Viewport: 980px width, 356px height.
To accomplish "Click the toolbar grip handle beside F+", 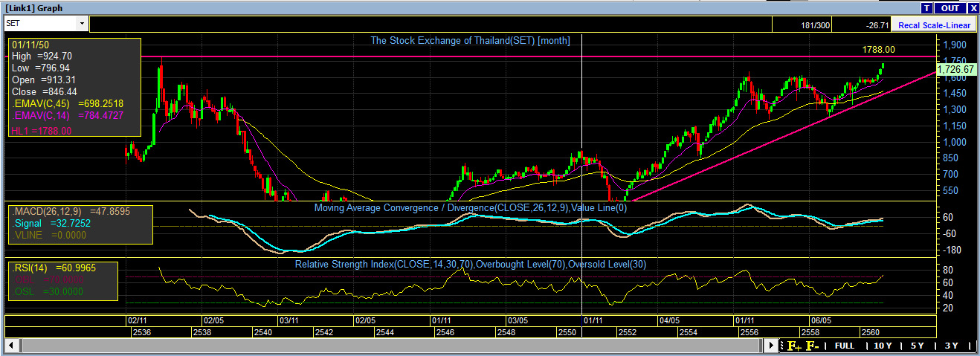I will click(x=782, y=346).
